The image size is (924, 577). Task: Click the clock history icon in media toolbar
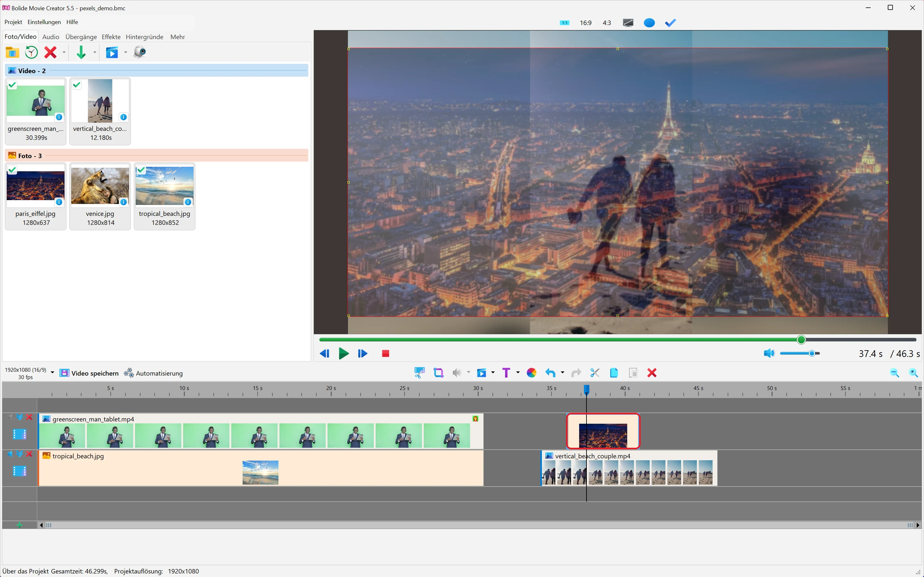pyautogui.click(x=31, y=52)
